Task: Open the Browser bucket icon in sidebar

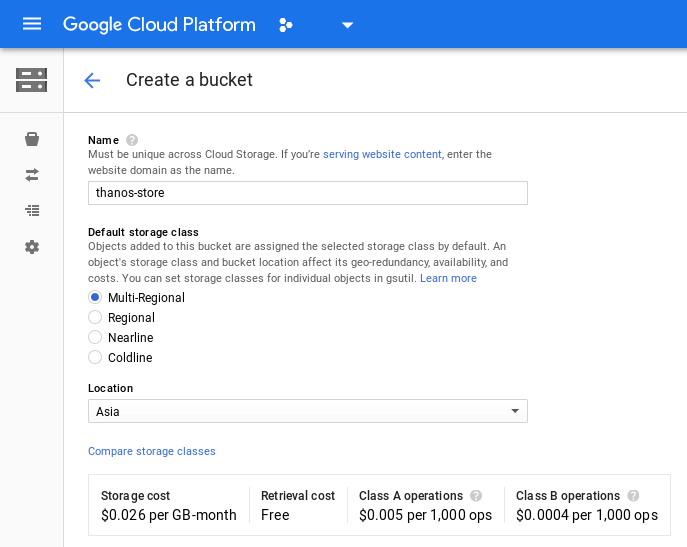Action: point(32,139)
